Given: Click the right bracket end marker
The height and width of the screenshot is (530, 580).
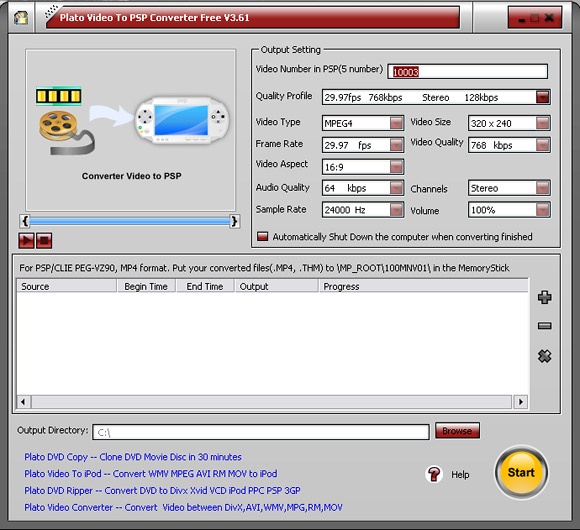Looking at the screenshot, I should 235,221.
